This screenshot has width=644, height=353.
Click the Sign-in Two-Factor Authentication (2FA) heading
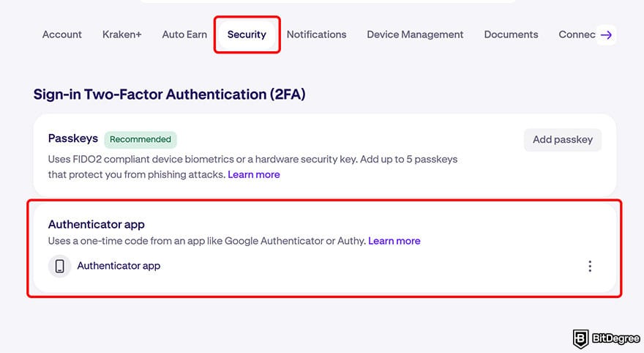click(169, 94)
